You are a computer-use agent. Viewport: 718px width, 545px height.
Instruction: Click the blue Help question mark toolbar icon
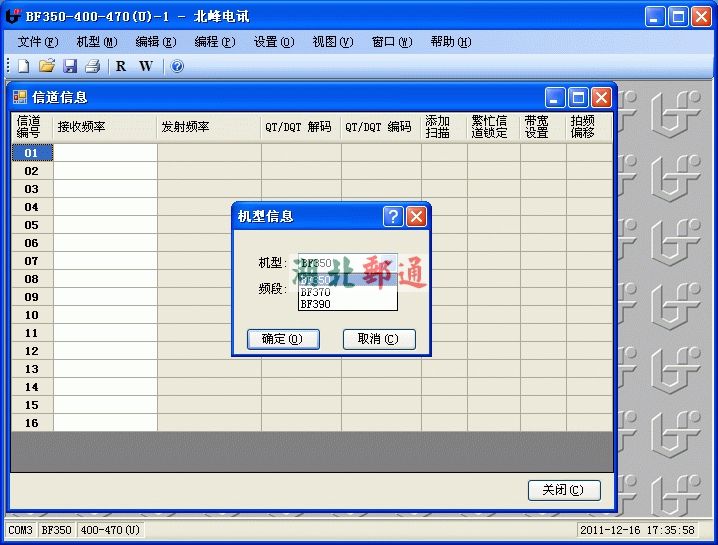[x=177, y=66]
